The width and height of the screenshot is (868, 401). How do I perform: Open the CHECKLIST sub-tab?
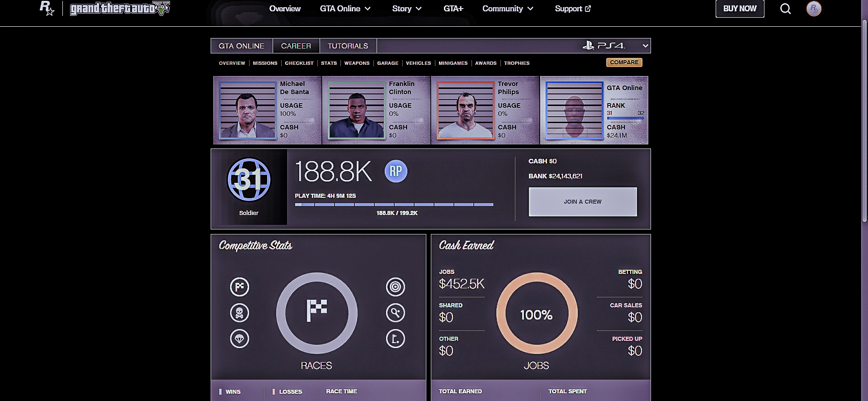(x=299, y=63)
